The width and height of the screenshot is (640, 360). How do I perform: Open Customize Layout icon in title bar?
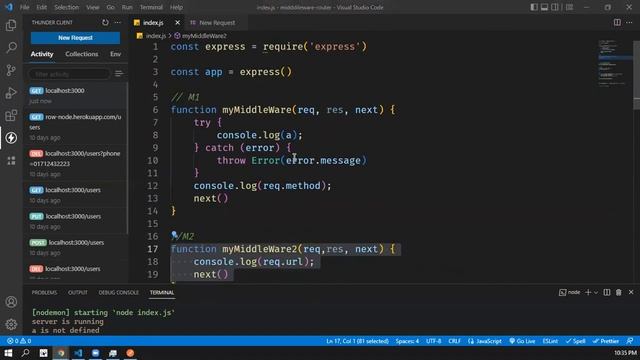(569, 7)
